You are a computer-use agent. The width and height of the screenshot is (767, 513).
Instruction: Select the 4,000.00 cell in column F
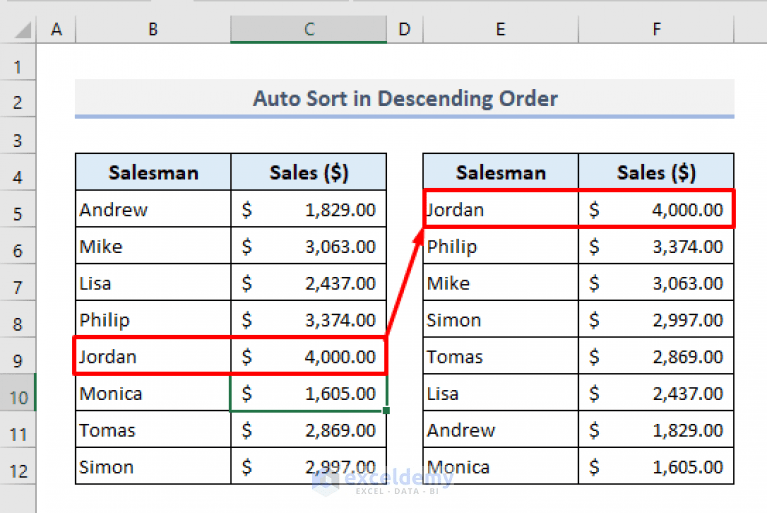click(656, 209)
